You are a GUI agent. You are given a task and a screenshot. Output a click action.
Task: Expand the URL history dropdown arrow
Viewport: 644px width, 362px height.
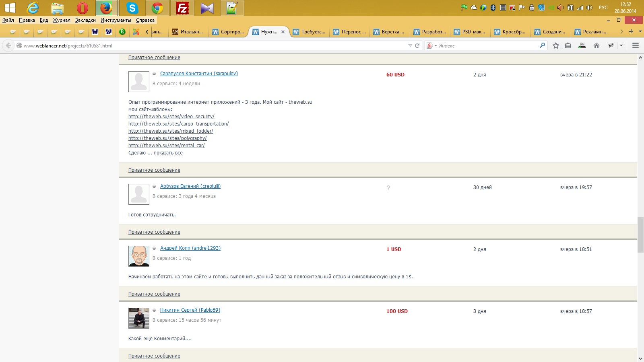click(410, 46)
